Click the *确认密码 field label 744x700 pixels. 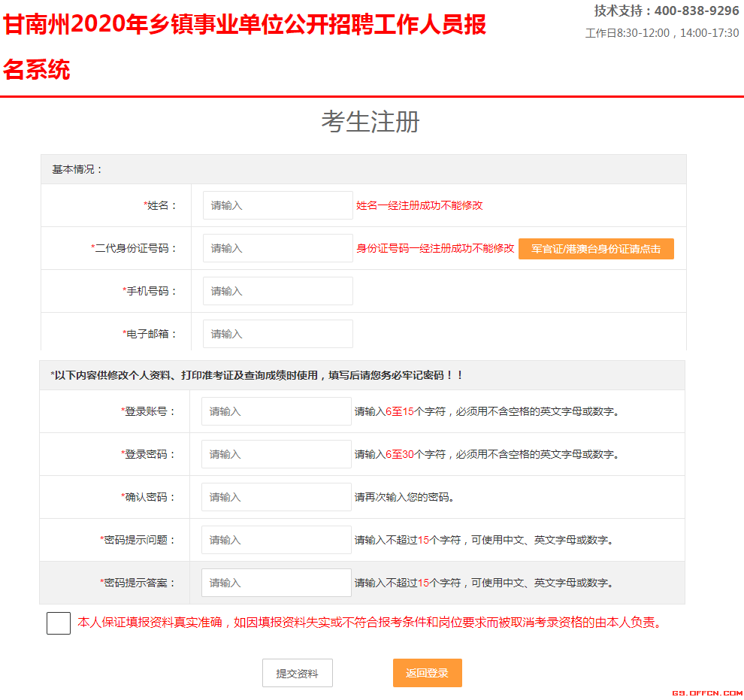(148, 497)
